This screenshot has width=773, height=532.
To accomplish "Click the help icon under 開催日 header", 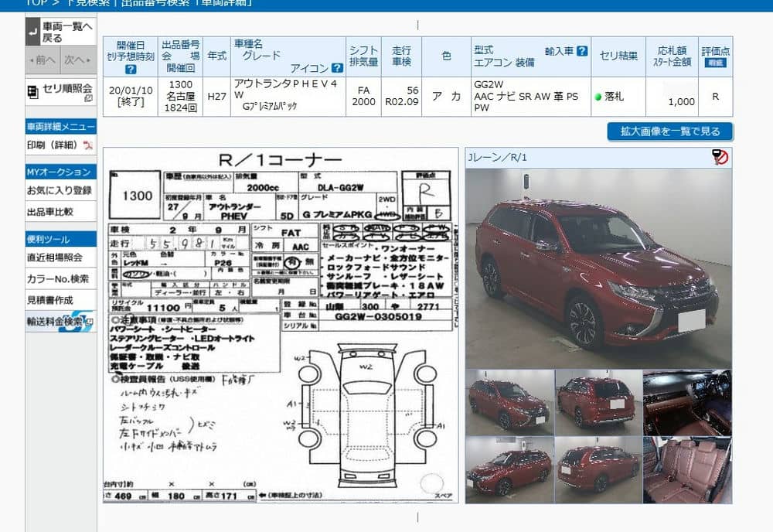I will point(131,70).
